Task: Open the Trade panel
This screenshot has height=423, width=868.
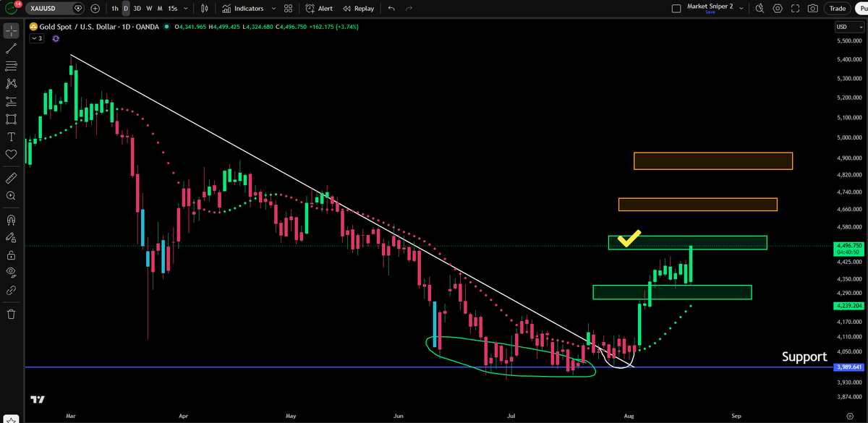Action: click(838, 9)
